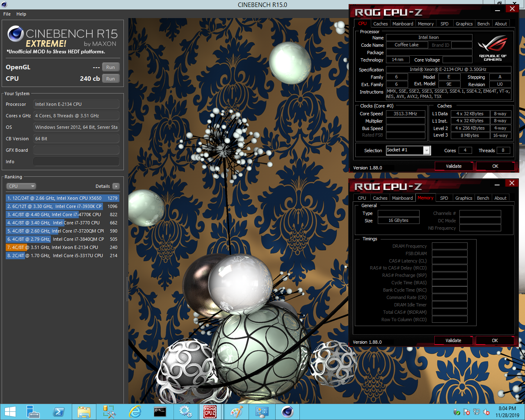525x420 pixels.
Task: Open Server Manager from the taskbar
Action: tap(33, 412)
